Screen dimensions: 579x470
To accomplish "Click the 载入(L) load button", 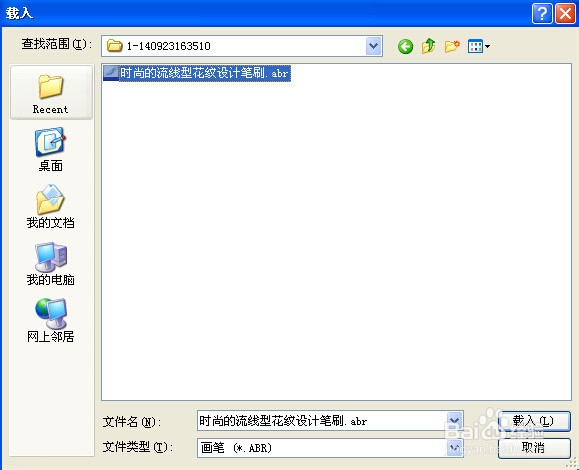I will click(x=534, y=421).
